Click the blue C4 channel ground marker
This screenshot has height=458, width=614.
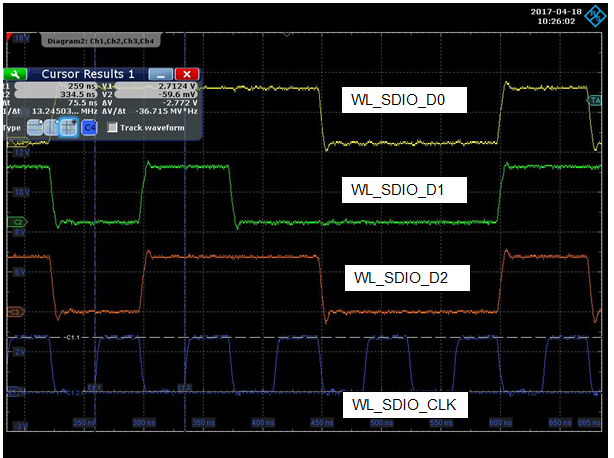coord(14,391)
